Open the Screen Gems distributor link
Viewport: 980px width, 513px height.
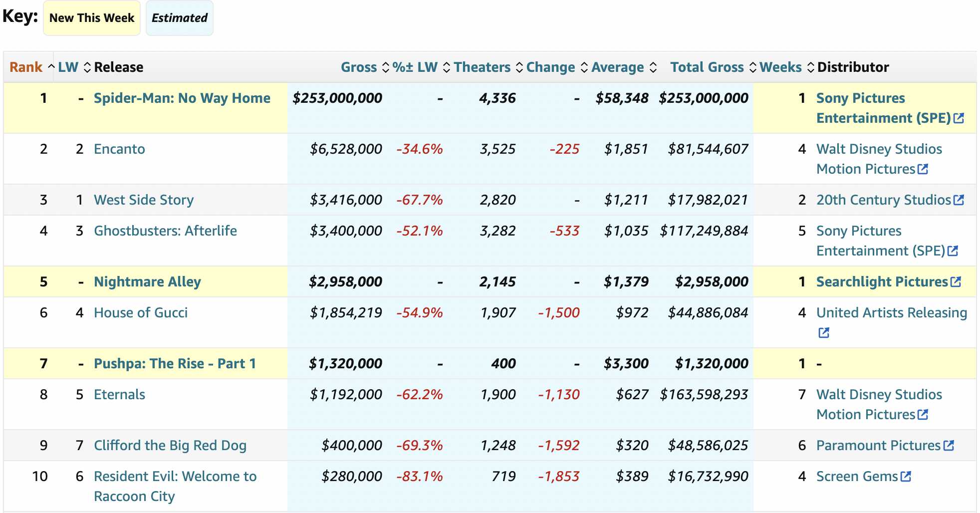point(857,477)
